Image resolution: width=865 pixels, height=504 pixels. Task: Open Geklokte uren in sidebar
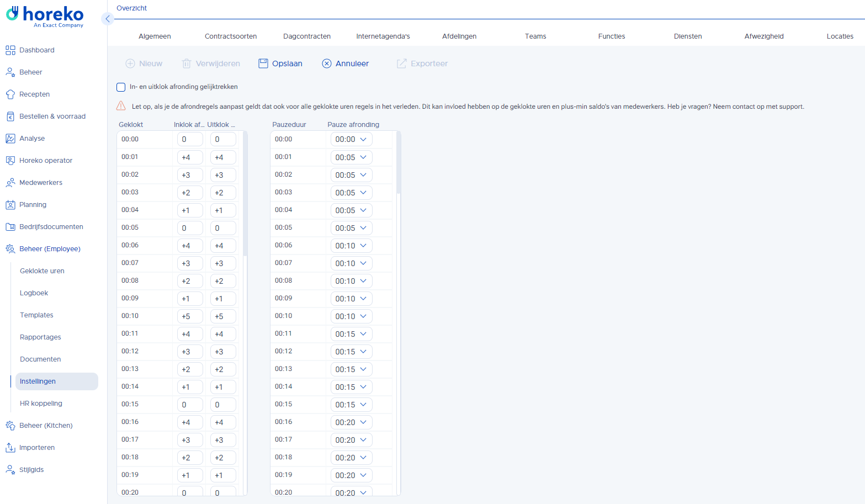(x=42, y=271)
